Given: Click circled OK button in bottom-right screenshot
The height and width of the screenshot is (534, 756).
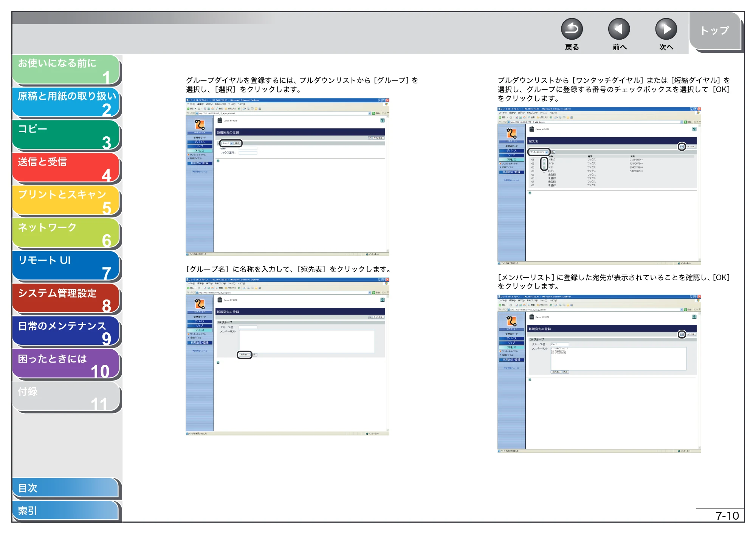Looking at the screenshot, I should [682, 334].
